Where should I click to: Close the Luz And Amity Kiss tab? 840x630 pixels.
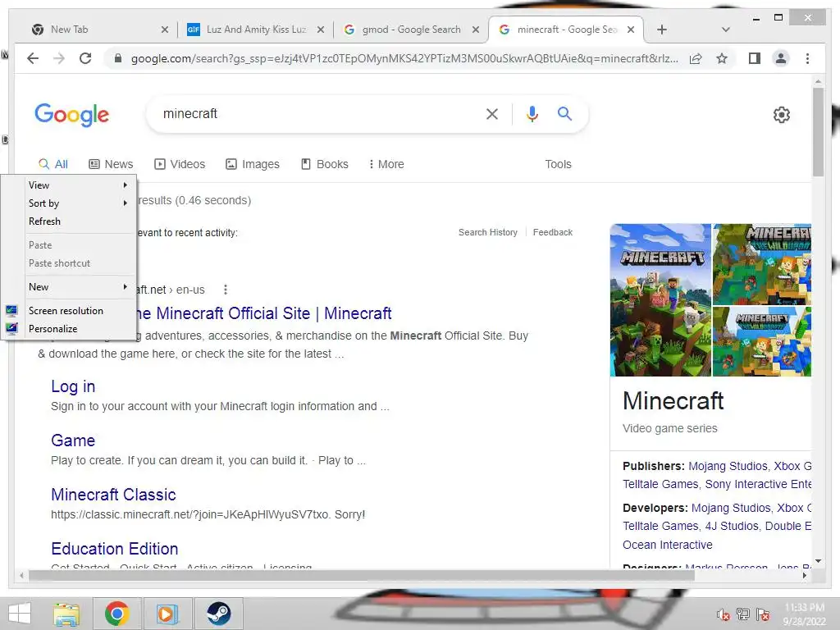click(x=321, y=30)
